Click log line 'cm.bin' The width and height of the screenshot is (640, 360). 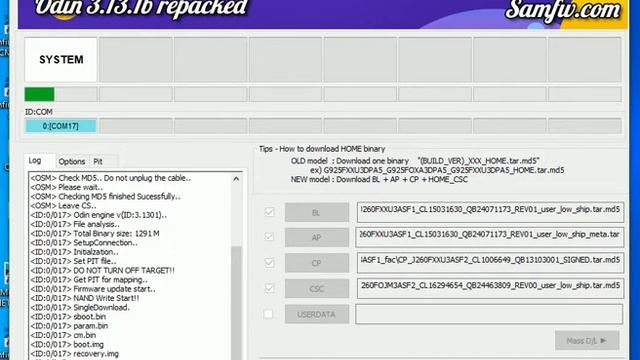click(x=63, y=335)
